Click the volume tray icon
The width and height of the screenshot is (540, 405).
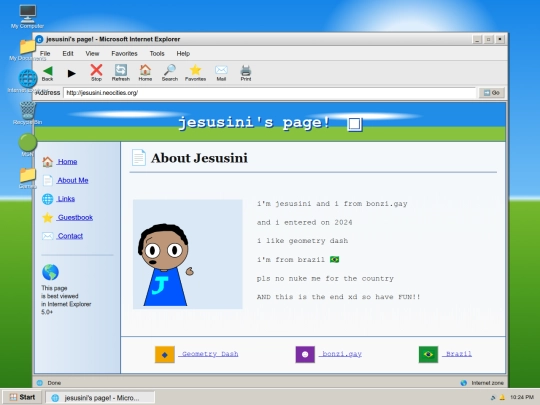(494, 397)
